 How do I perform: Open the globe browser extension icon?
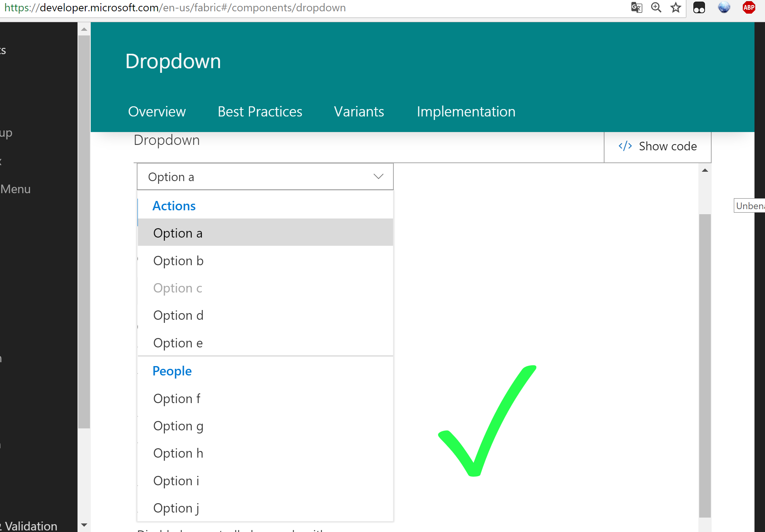tap(724, 7)
